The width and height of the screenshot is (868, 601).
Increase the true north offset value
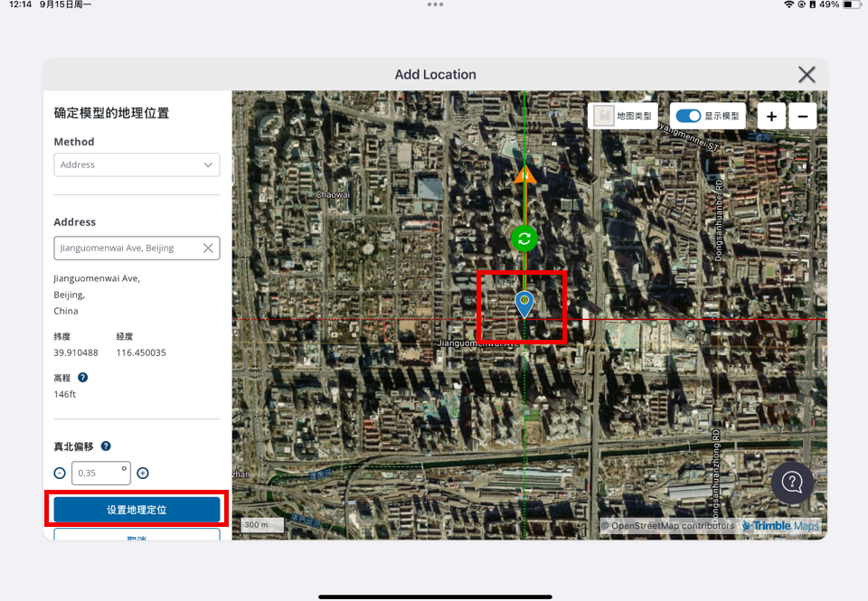tap(143, 473)
